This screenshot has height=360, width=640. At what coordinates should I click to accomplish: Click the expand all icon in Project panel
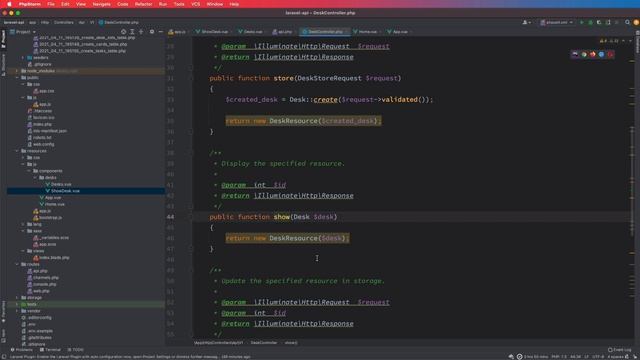(132, 31)
